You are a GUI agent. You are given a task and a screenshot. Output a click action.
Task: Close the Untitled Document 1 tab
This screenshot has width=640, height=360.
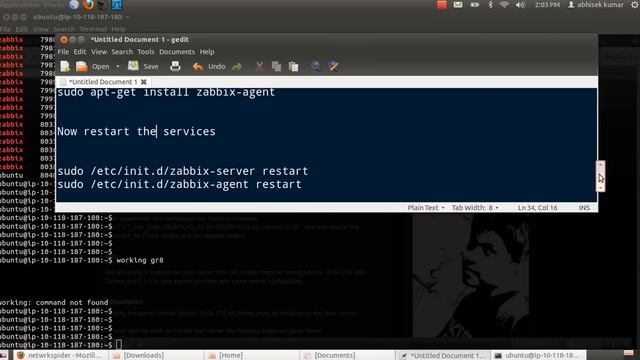[x=144, y=82]
